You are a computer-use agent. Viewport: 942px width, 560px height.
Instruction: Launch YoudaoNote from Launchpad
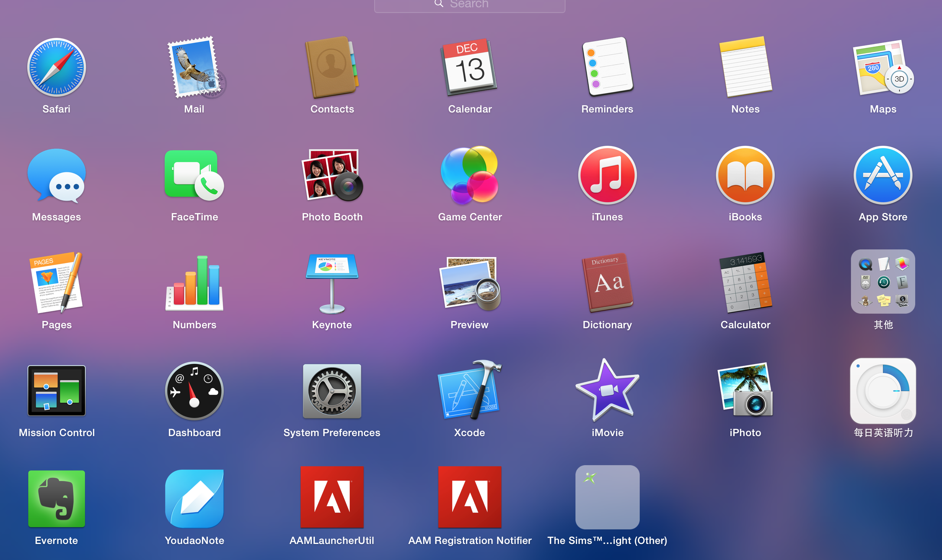(x=194, y=498)
